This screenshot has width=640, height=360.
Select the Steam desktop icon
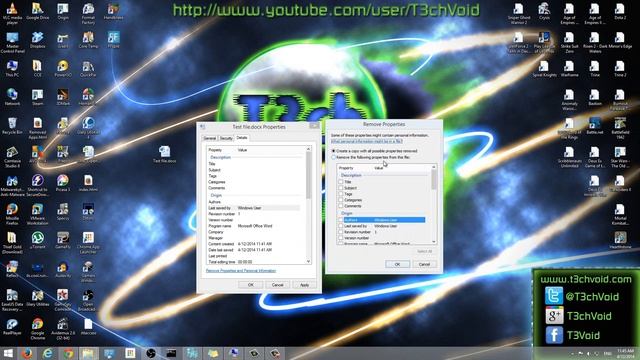(x=38, y=97)
